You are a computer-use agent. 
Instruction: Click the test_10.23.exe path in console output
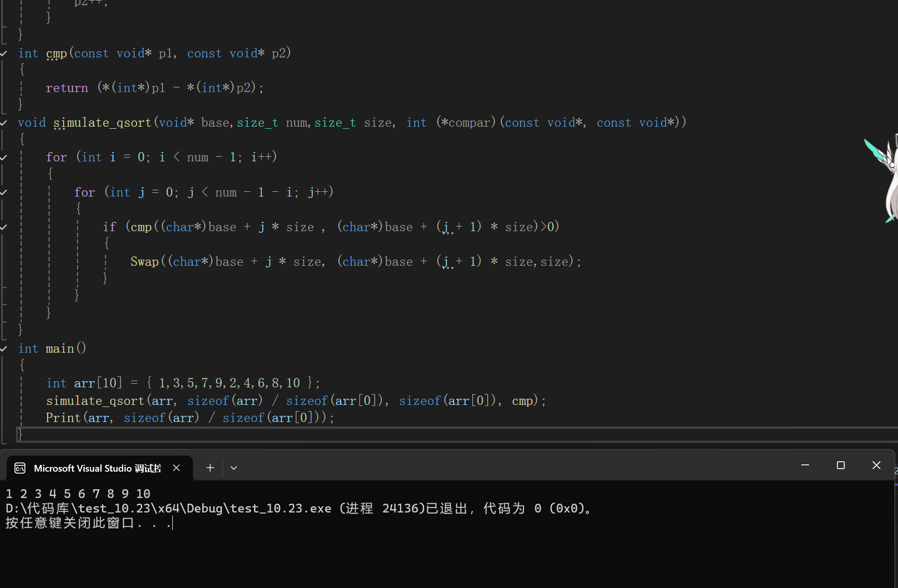point(168,508)
